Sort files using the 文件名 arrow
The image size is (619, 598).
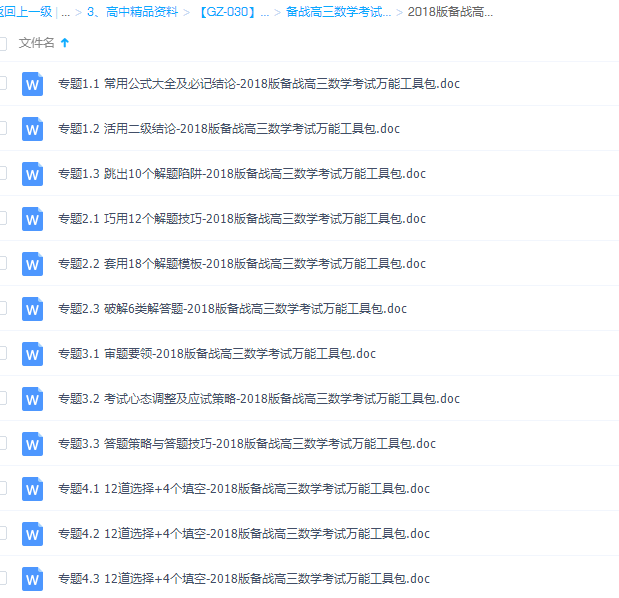click(65, 43)
